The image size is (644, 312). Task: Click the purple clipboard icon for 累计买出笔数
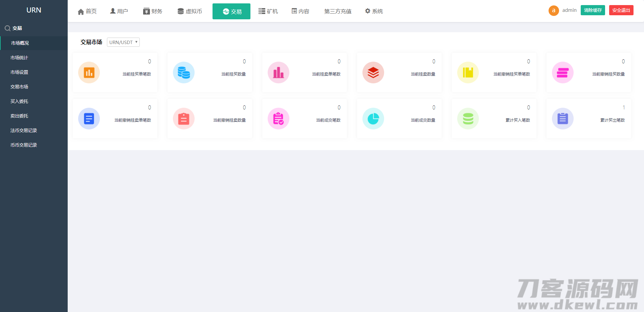[563, 119]
